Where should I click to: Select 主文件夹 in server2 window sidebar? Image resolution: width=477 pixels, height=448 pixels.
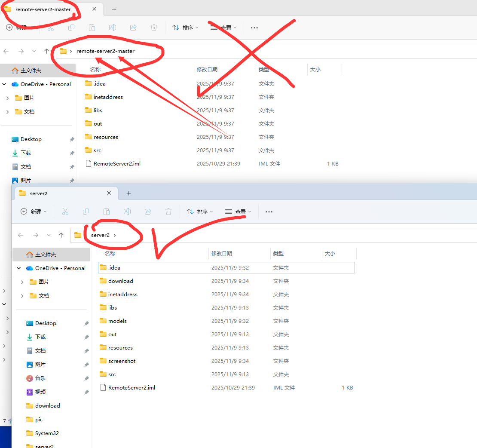(52, 255)
